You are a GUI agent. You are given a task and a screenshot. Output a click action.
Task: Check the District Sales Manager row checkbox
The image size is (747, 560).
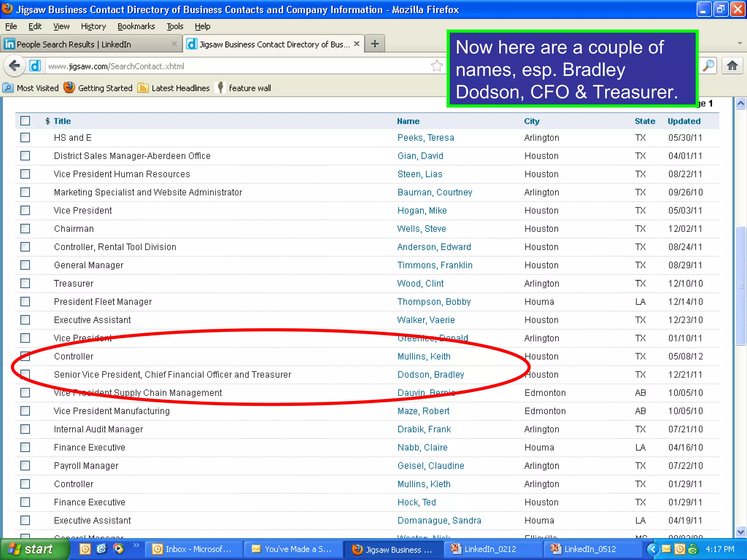pyautogui.click(x=25, y=156)
